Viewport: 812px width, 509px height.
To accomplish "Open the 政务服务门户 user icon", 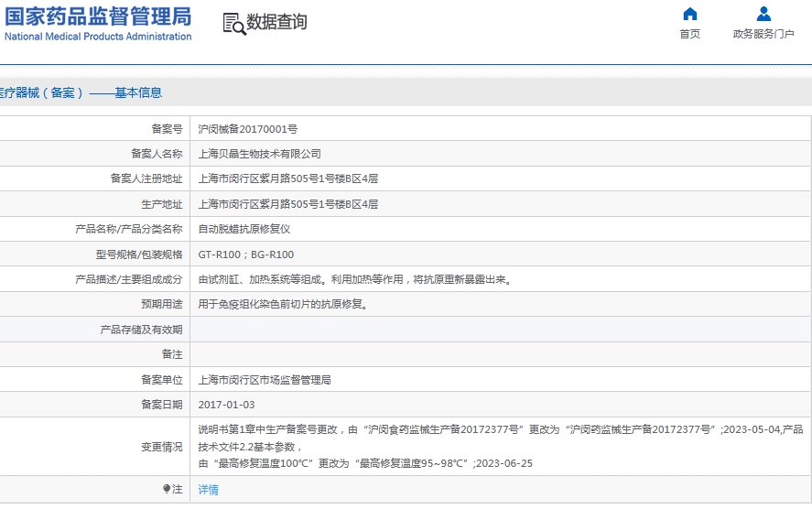I will [x=763, y=14].
